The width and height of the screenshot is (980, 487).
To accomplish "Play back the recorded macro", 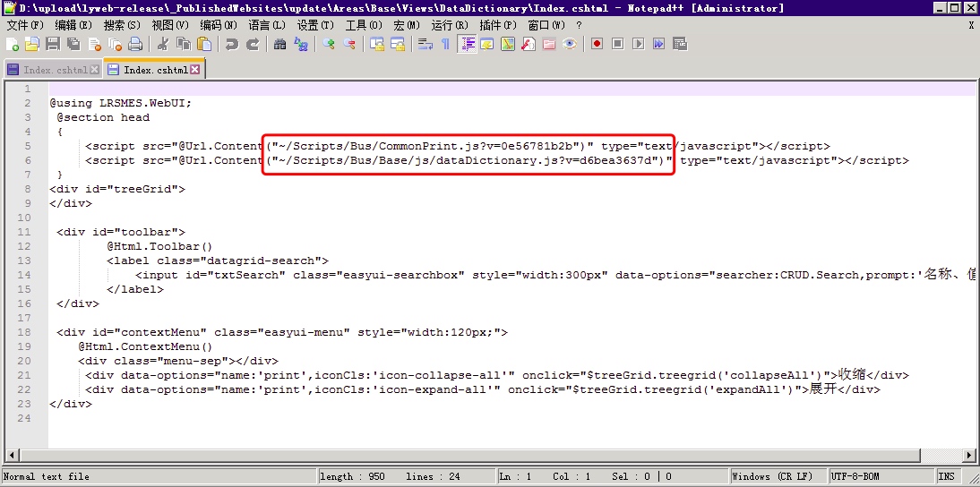I will [x=638, y=44].
